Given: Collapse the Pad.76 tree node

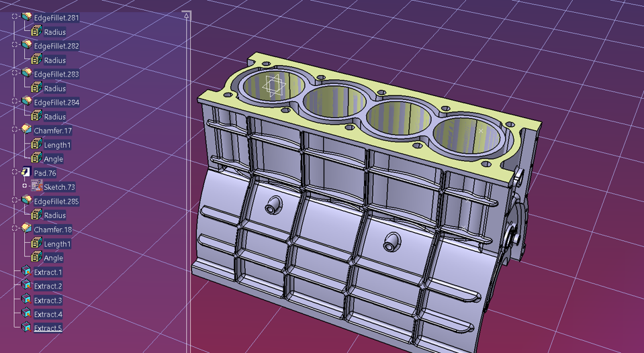Looking at the screenshot, I should coord(15,172).
